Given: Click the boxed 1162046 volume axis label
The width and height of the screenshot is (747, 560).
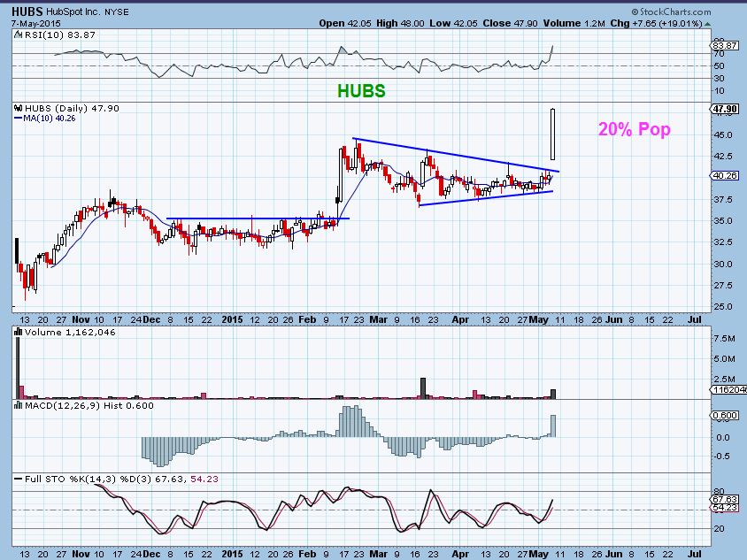Looking at the screenshot, I should (729, 389).
